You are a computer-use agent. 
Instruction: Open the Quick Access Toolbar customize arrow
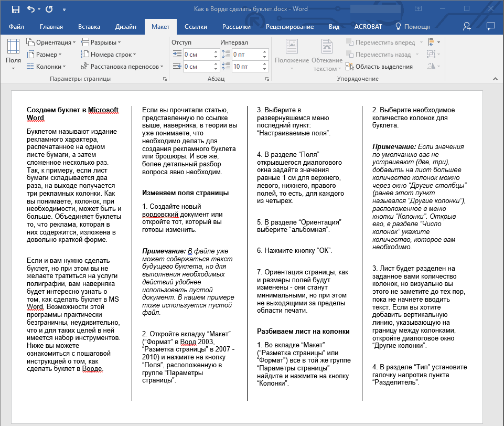coord(65,9)
